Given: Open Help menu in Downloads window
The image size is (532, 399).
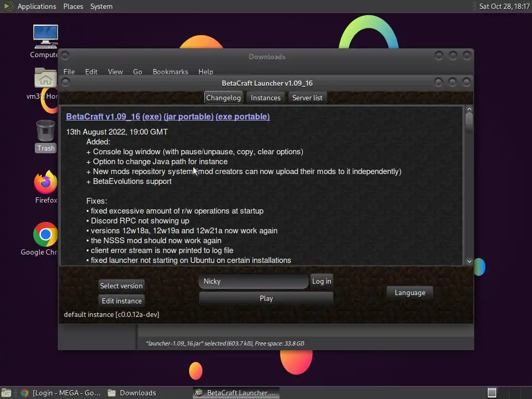Looking at the screenshot, I should (206, 72).
